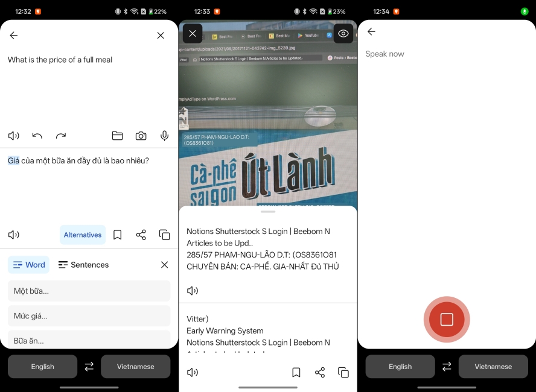This screenshot has width=536, height=392.
Task: Open Vietnamese target language selector
Action: pyautogui.click(x=135, y=366)
